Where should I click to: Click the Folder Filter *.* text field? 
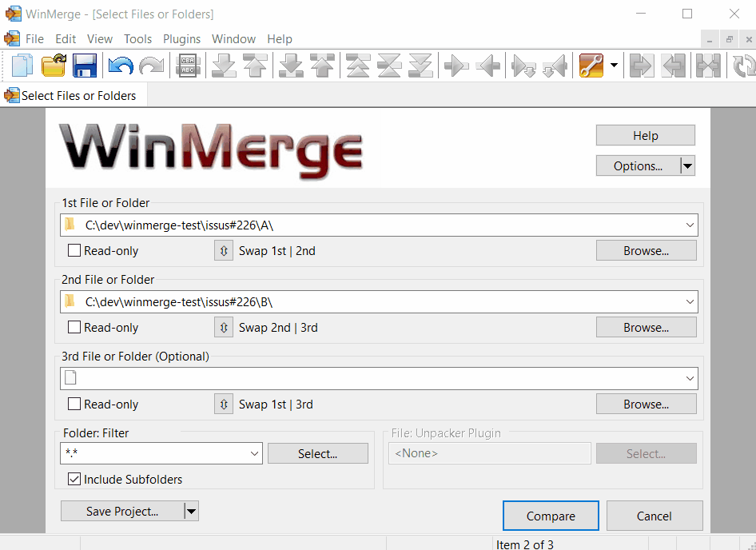[x=154, y=453]
